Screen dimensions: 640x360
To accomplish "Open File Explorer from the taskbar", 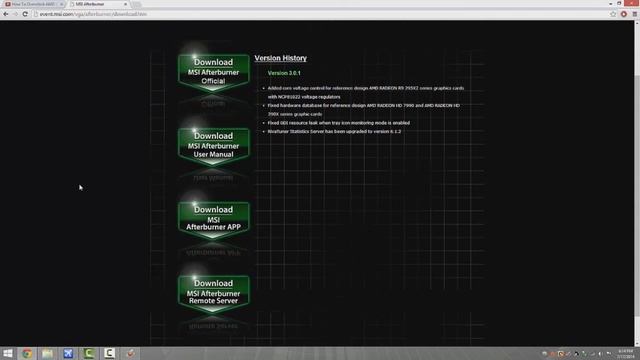I will [x=48, y=353].
